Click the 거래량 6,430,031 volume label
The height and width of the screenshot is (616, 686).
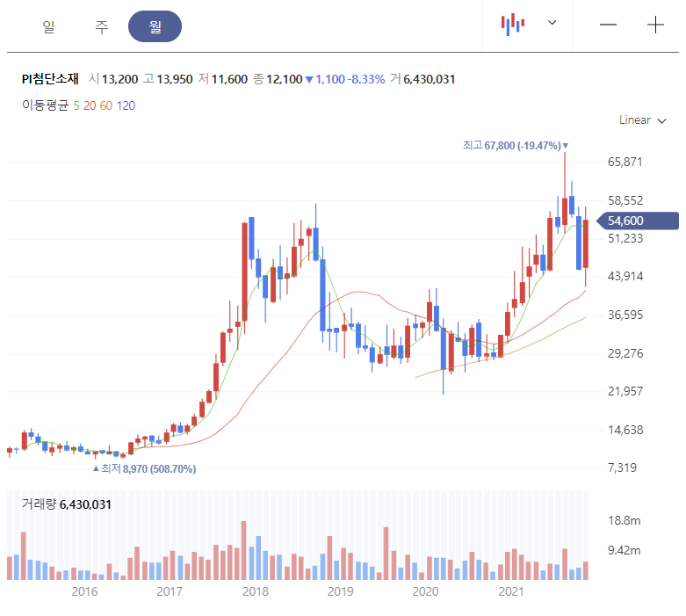click(x=67, y=504)
